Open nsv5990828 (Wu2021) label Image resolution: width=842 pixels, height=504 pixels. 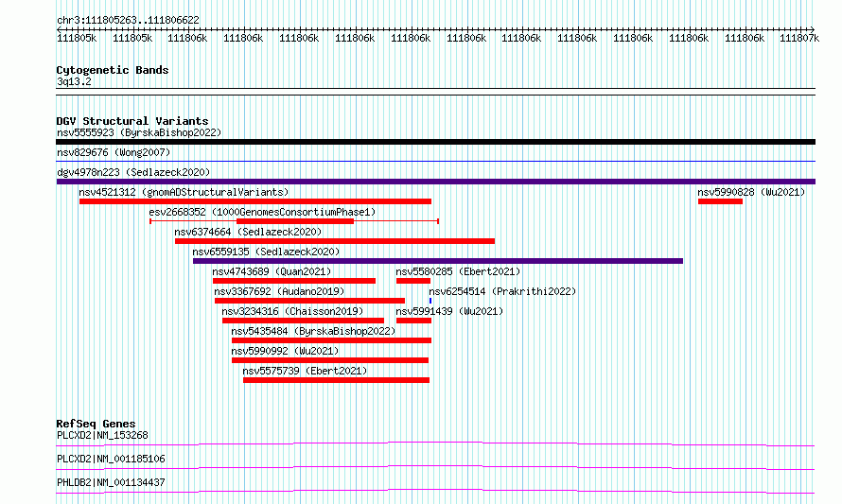[751, 192]
